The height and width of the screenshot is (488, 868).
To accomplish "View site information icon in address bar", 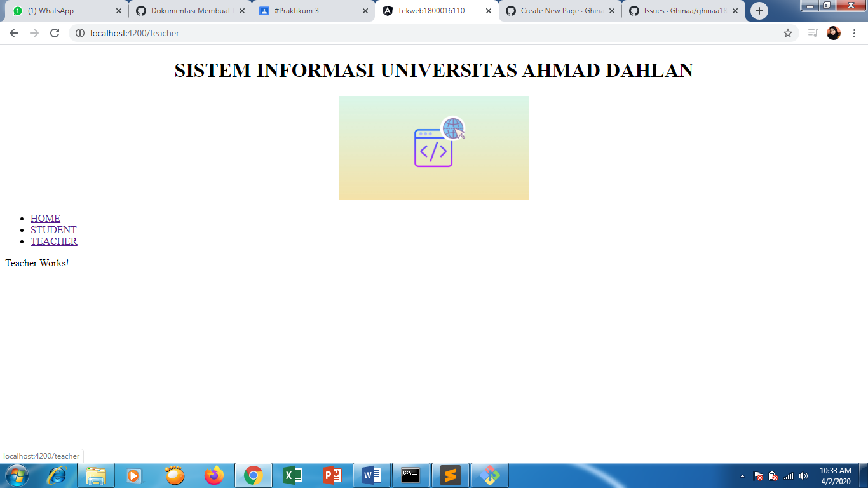I will pyautogui.click(x=80, y=33).
